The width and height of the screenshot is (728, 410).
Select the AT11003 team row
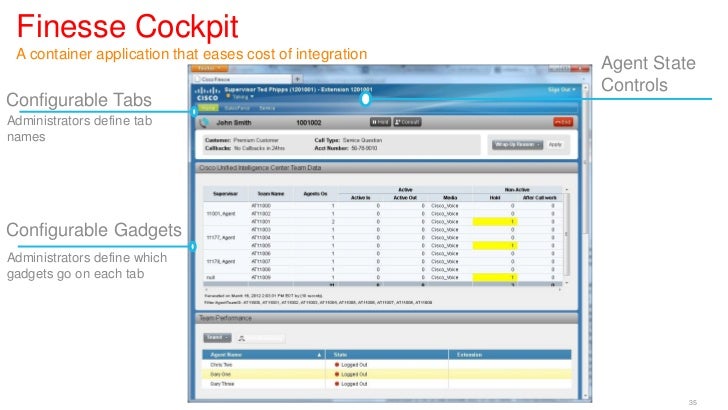tap(383, 229)
